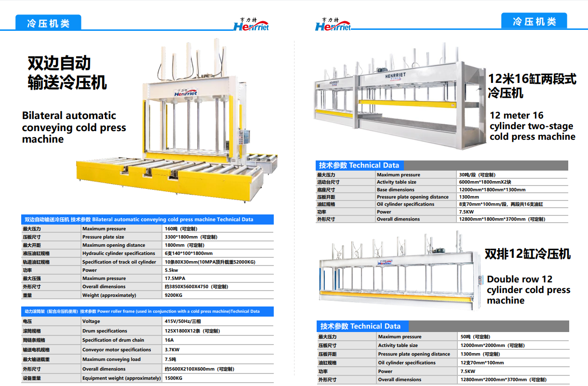Click the right page Henrriet logo
Viewport: 588px width, 386px height.
(333, 25)
